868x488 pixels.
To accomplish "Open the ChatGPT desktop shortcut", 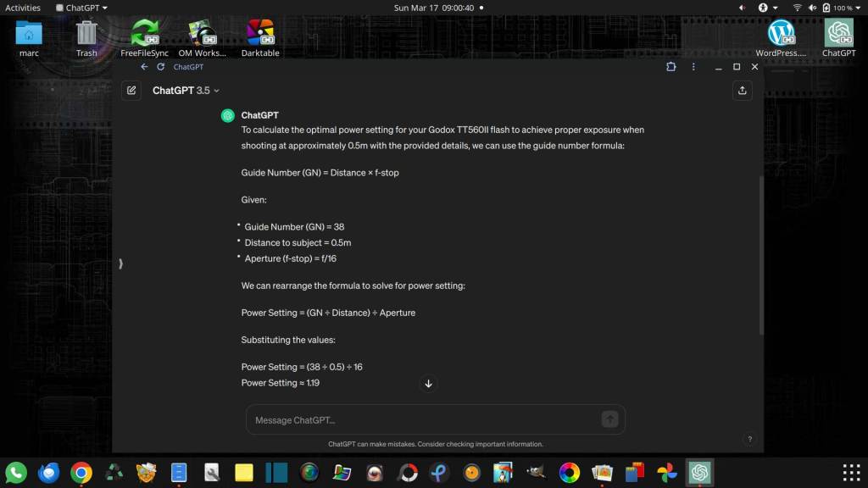I will click(x=838, y=39).
